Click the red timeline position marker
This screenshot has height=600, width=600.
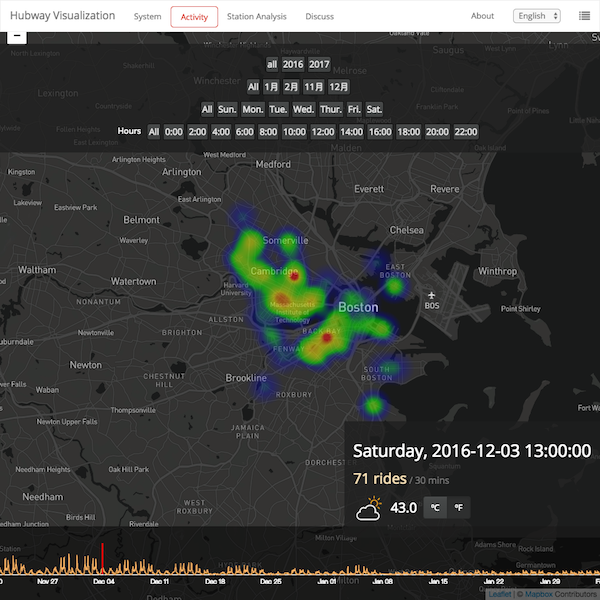pos(102,558)
